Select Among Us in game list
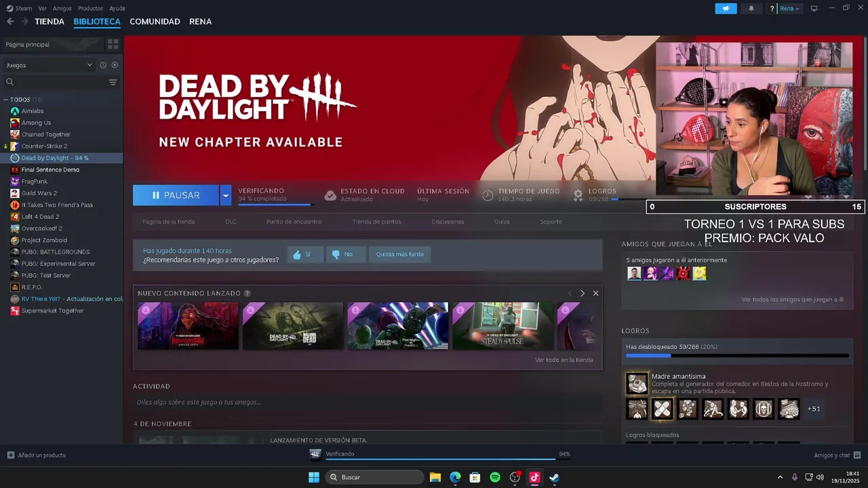The width and height of the screenshot is (868, 488). pyautogui.click(x=36, y=123)
